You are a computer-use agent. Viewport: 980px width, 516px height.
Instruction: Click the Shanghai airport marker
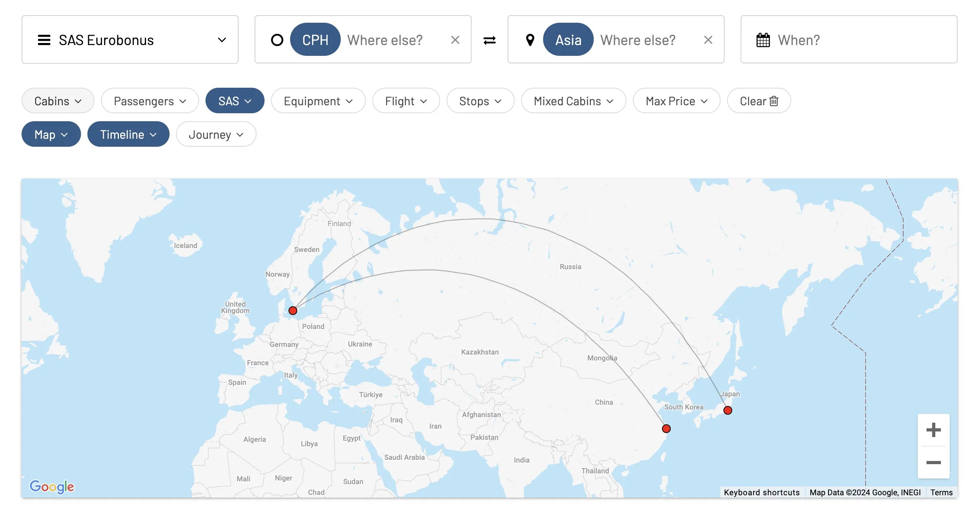pyautogui.click(x=666, y=429)
